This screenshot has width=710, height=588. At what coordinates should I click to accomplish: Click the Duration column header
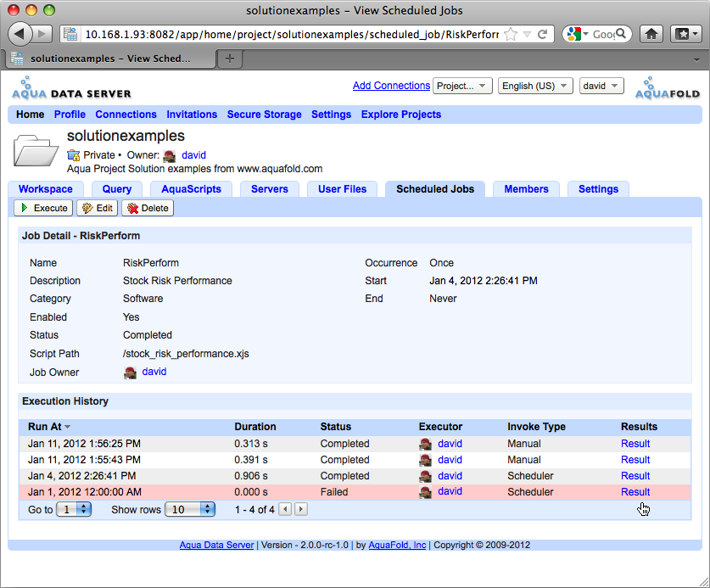255,426
